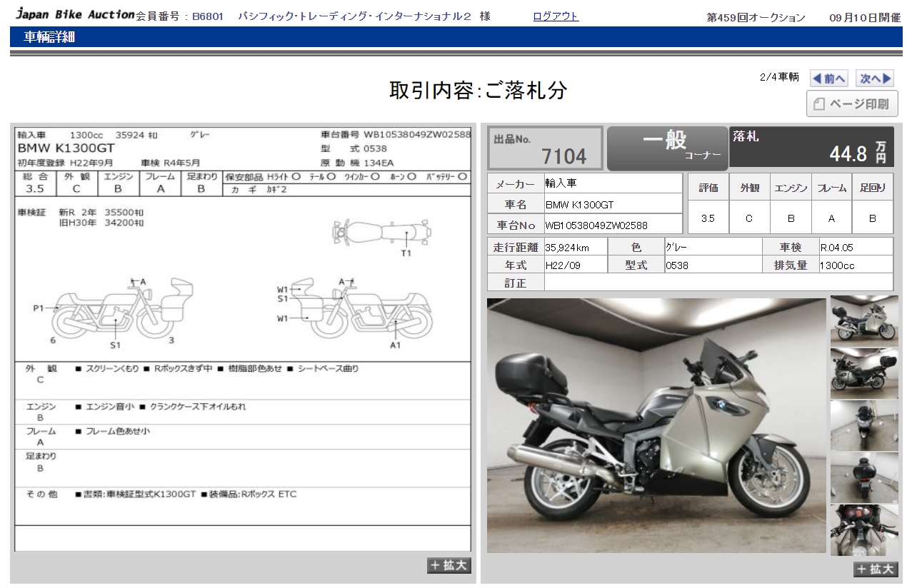This screenshot has height=588, width=907.
Task: Select the rear view bike thumbnail
Action: (864, 477)
